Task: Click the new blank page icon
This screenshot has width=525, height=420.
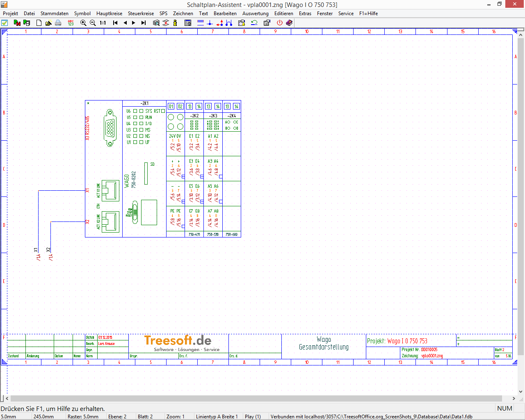Action: point(39,23)
